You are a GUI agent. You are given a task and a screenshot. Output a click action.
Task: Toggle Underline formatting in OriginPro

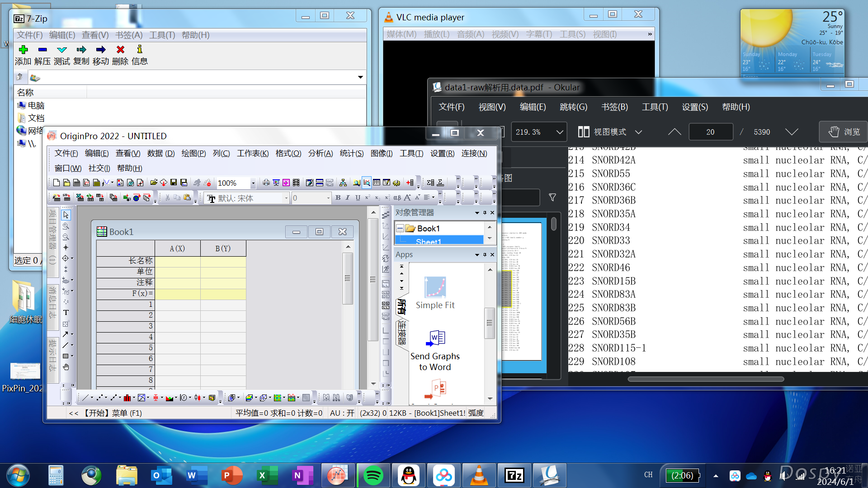(358, 197)
